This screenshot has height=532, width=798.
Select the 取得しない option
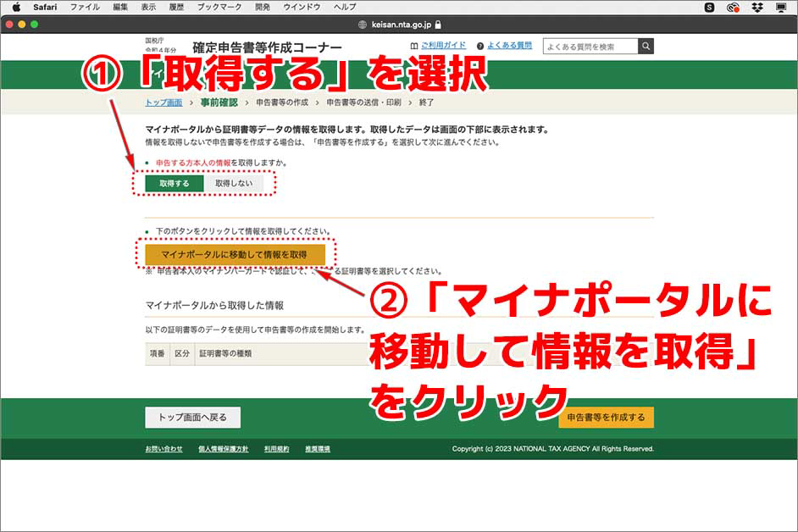[x=235, y=183]
